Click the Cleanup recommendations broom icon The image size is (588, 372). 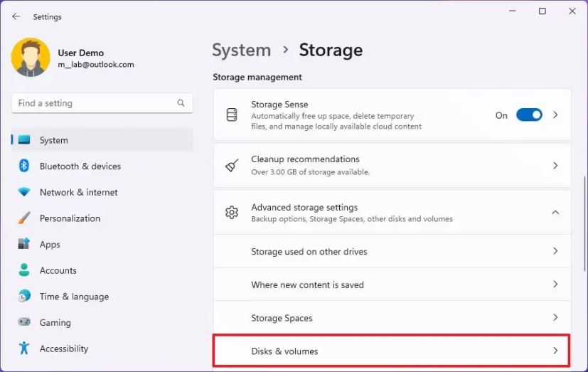(232, 166)
